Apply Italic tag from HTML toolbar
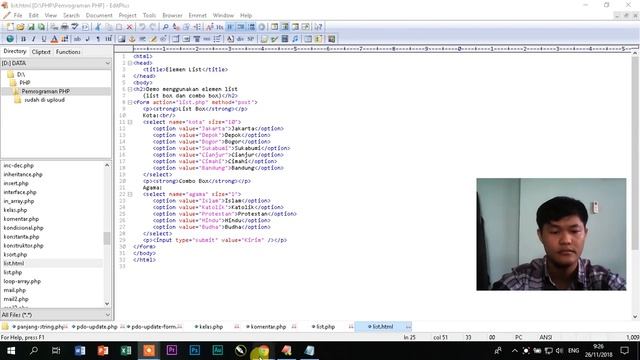640x360 pixels. pyautogui.click(x=33, y=39)
